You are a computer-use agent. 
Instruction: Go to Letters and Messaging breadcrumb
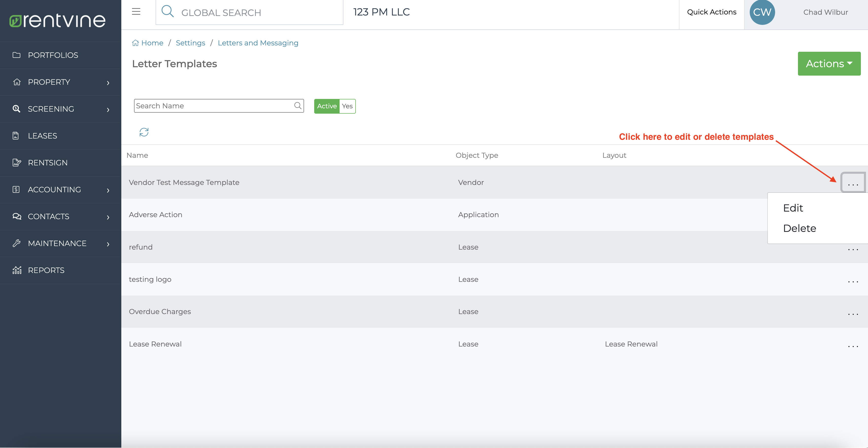point(258,43)
